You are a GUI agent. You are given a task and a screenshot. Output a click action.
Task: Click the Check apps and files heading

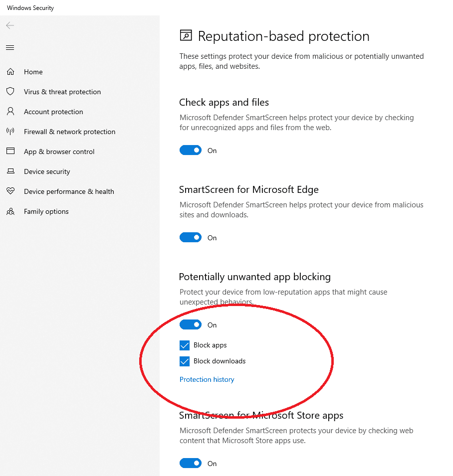(224, 103)
